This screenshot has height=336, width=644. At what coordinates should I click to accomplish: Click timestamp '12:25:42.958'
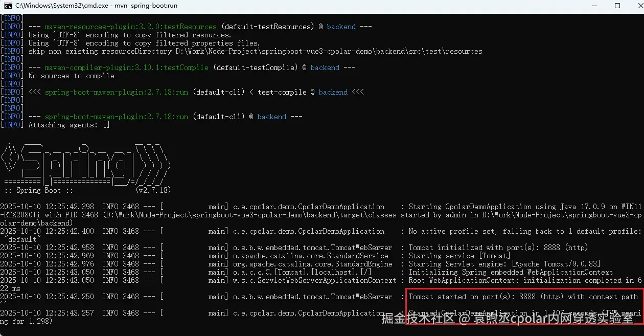click(69, 248)
